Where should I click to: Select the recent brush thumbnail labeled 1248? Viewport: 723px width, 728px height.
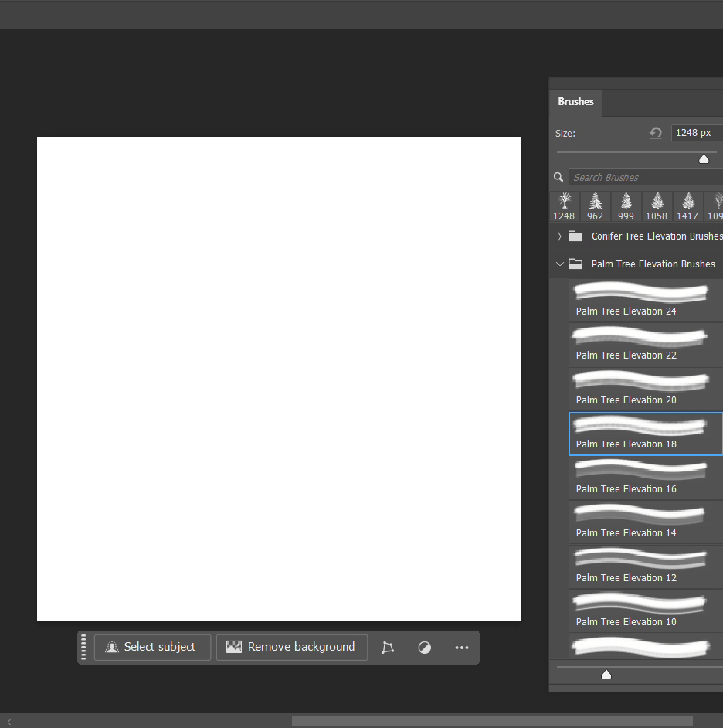565,206
